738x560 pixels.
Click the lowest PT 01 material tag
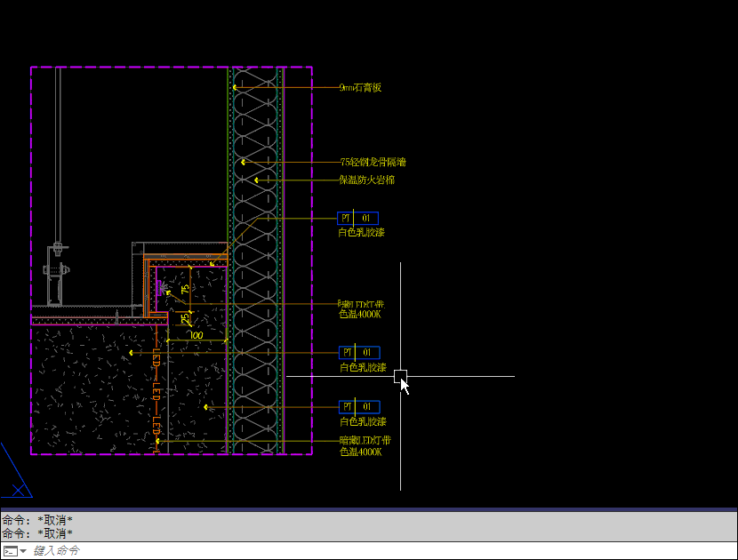pos(359,406)
